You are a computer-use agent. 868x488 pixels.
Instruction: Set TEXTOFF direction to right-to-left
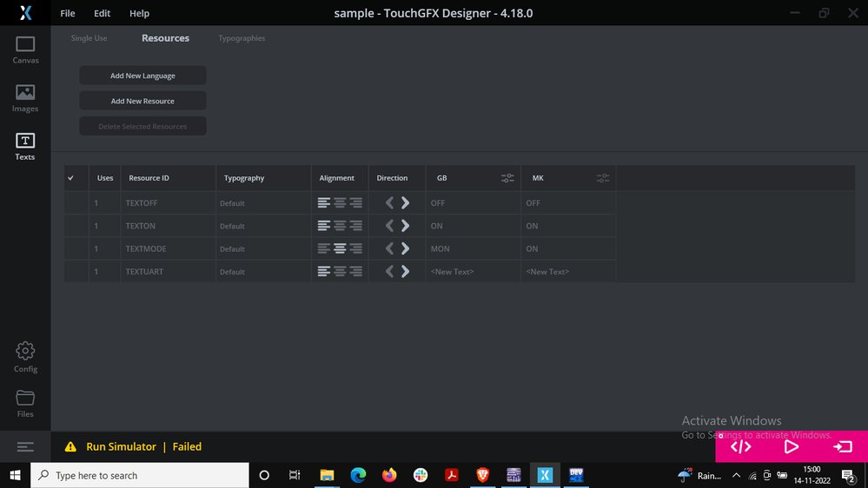point(389,203)
